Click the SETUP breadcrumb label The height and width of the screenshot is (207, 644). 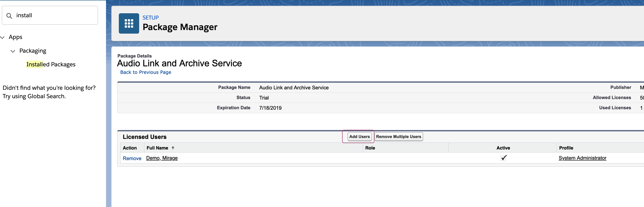[150, 17]
